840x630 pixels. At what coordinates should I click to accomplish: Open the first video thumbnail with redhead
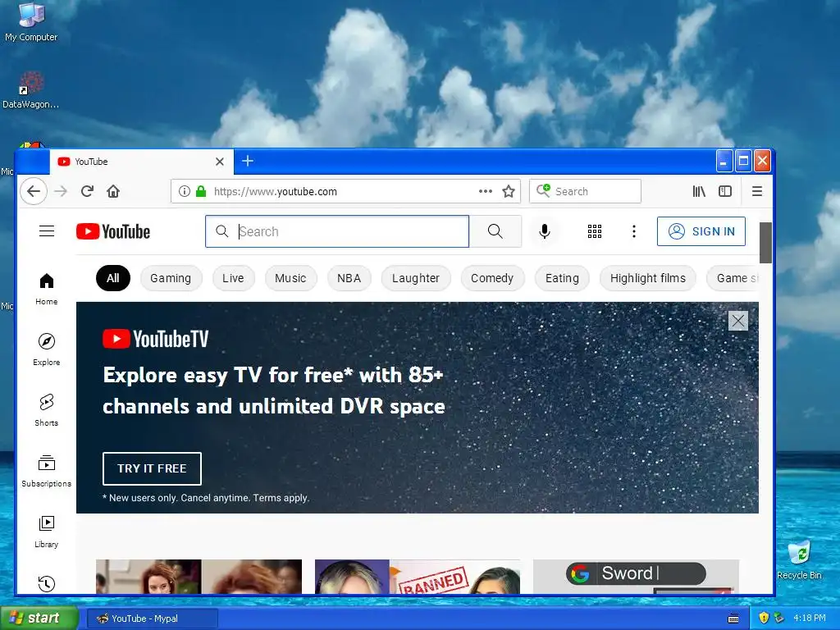coord(199,577)
